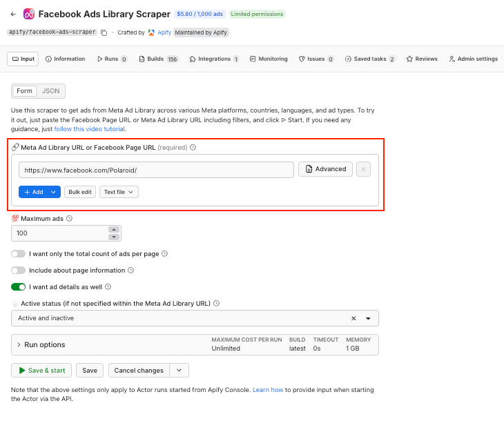Disable I want ad details as well switch

[x=19, y=287]
